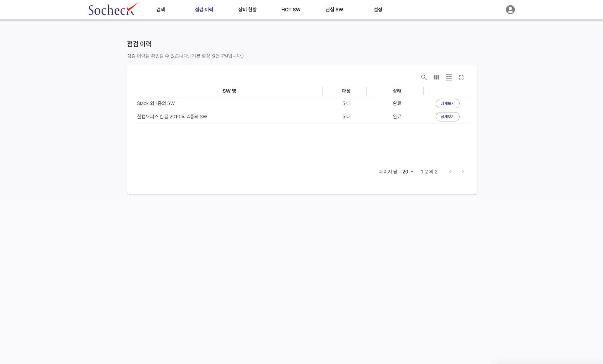Click the 대상 column header
The height and width of the screenshot is (364, 603).
pos(346,91)
